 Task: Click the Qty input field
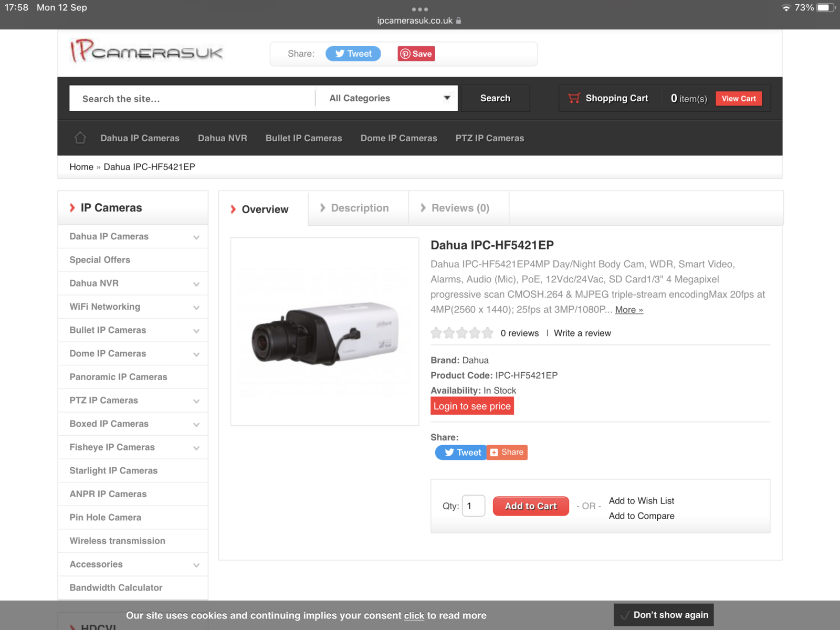[x=473, y=506]
